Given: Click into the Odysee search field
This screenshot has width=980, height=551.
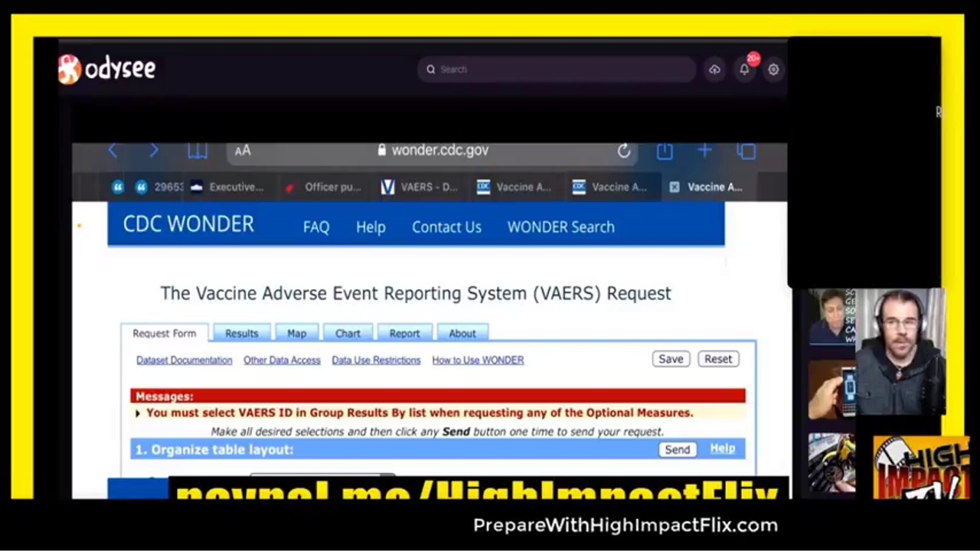Looking at the screenshot, I should click(559, 70).
